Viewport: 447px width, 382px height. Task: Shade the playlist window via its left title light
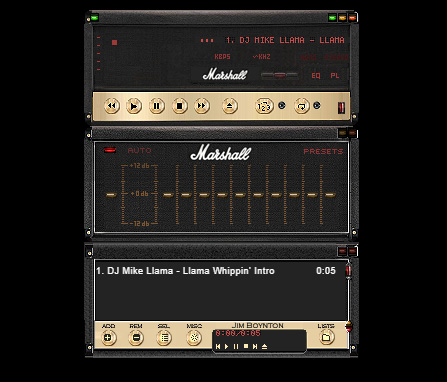[342, 251]
